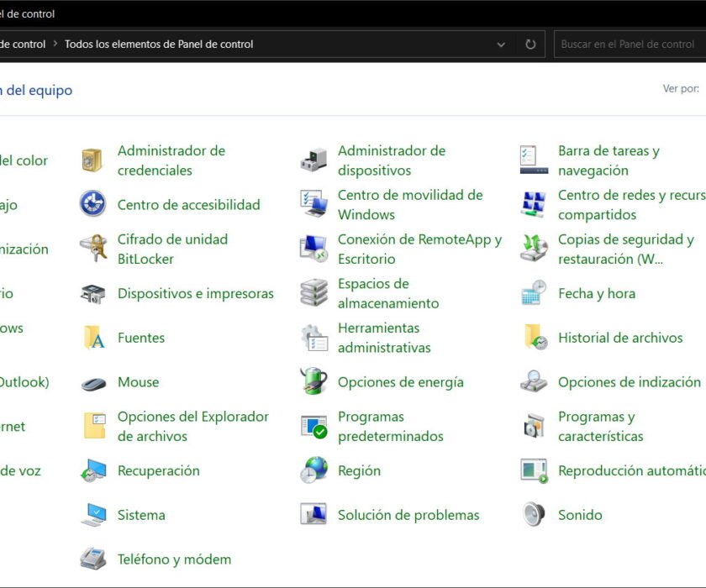Viewport: 706px width, 588px height.
Task: Click the Recuperación icon
Action: click(x=93, y=470)
